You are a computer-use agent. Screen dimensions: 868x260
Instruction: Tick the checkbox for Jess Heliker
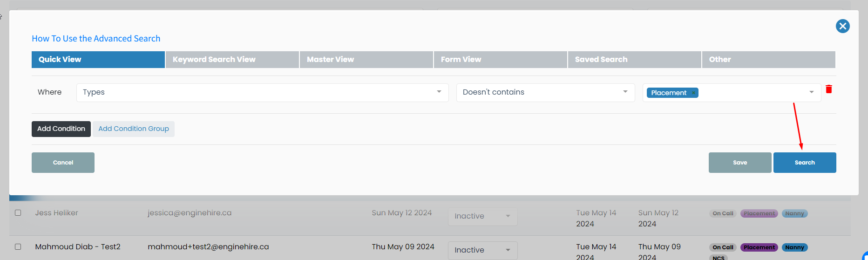coord(18,213)
